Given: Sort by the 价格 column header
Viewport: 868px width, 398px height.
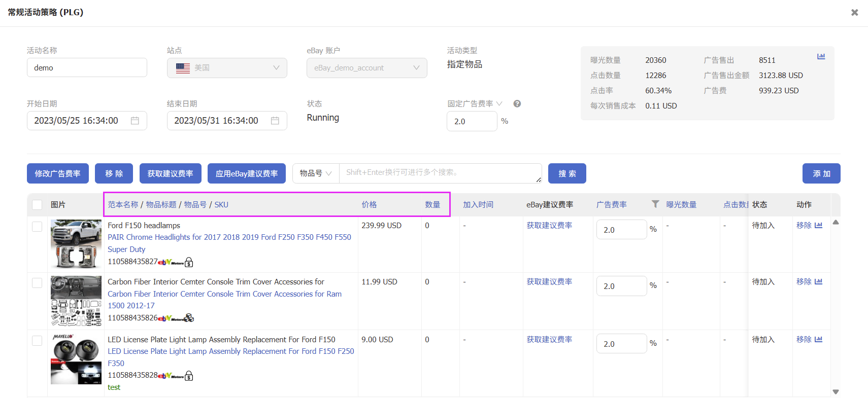Looking at the screenshot, I should [x=369, y=205].
